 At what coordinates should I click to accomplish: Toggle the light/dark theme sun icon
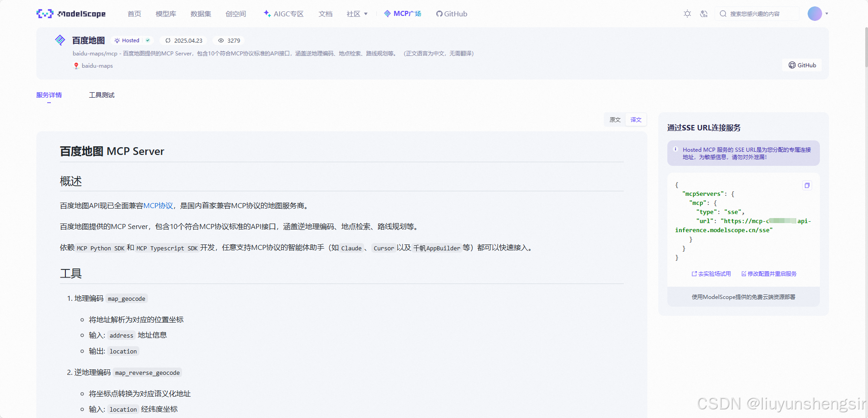click(x=687, y=14)
